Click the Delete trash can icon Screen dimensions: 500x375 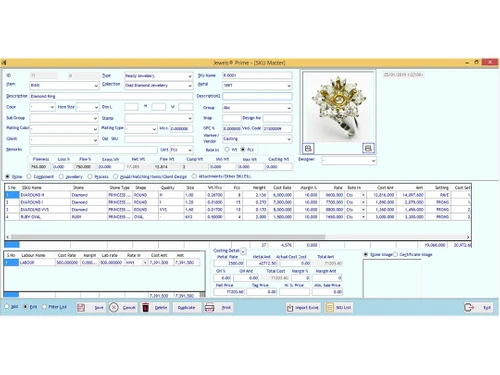pos(146,307)
